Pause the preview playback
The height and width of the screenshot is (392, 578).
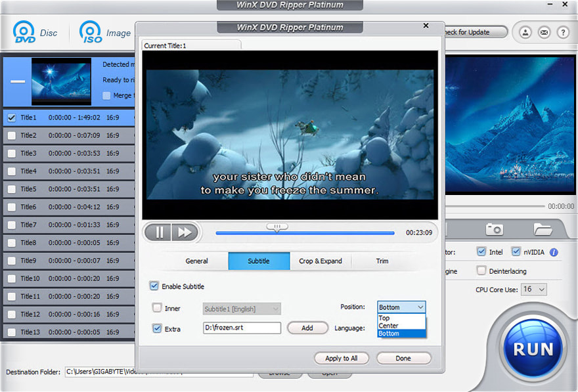click(159, 232)
